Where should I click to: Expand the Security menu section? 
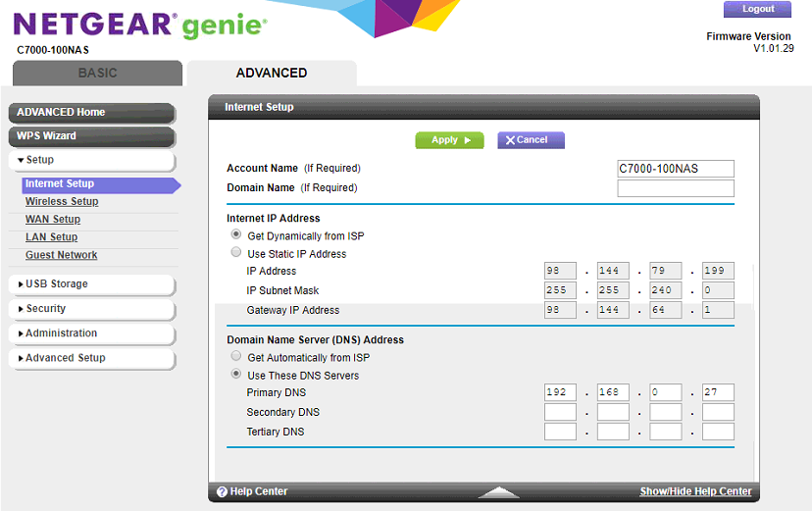(x=90, y=309)
